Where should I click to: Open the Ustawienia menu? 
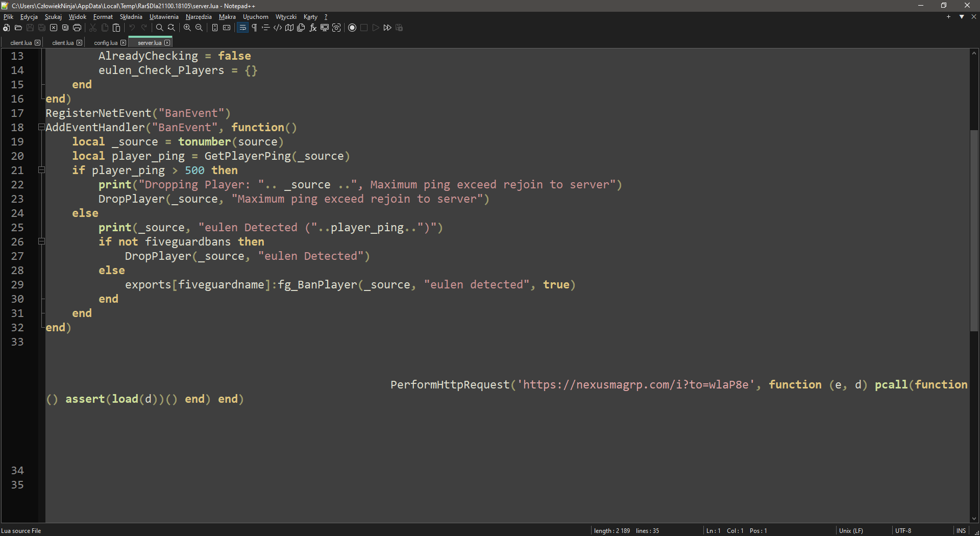click(164, 17)
